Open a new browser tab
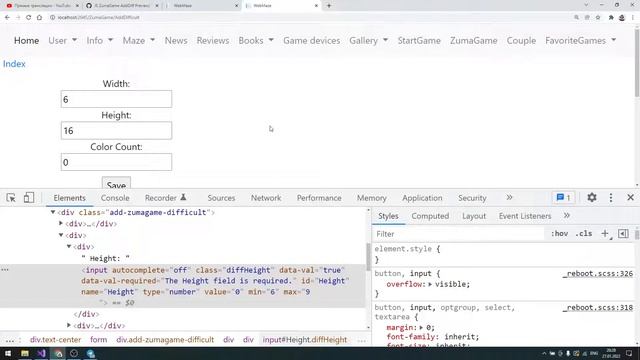Viewport: 640px width, 360px height. tap(329, 6)
